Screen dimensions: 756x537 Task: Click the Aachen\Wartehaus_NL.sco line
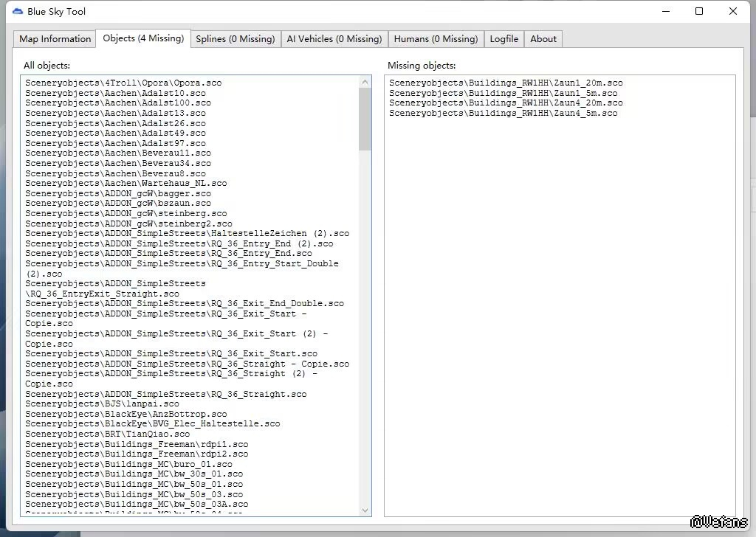(x=126, y=184)
